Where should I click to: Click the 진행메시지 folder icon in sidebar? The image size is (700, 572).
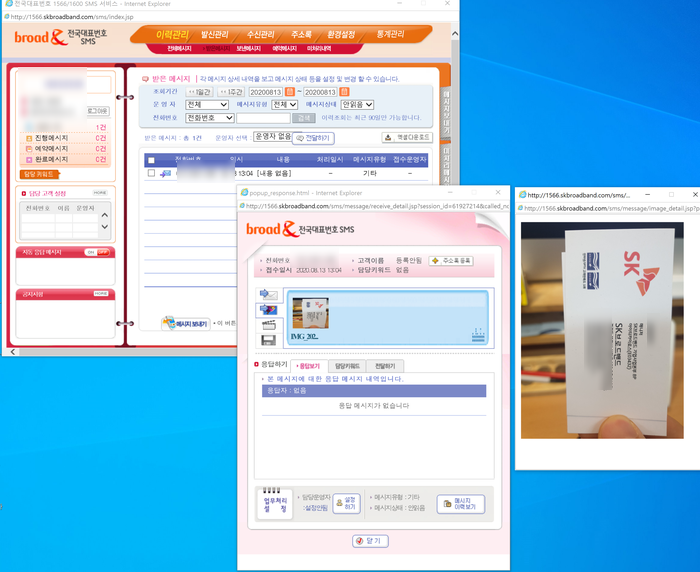click(29, 138)
